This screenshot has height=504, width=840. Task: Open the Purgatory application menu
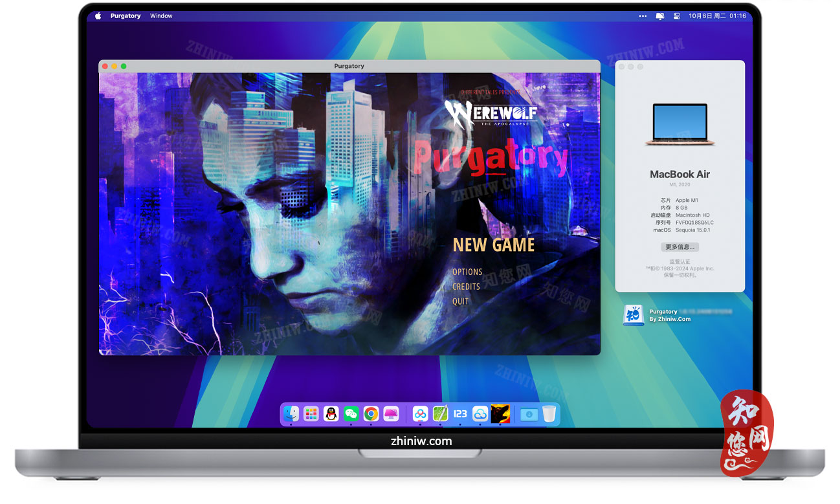(126, 16)
